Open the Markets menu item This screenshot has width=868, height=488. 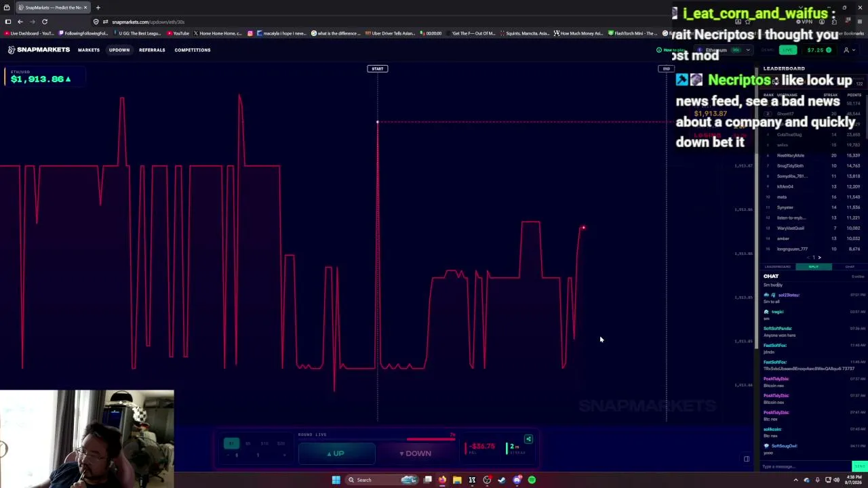pos(88,49)
